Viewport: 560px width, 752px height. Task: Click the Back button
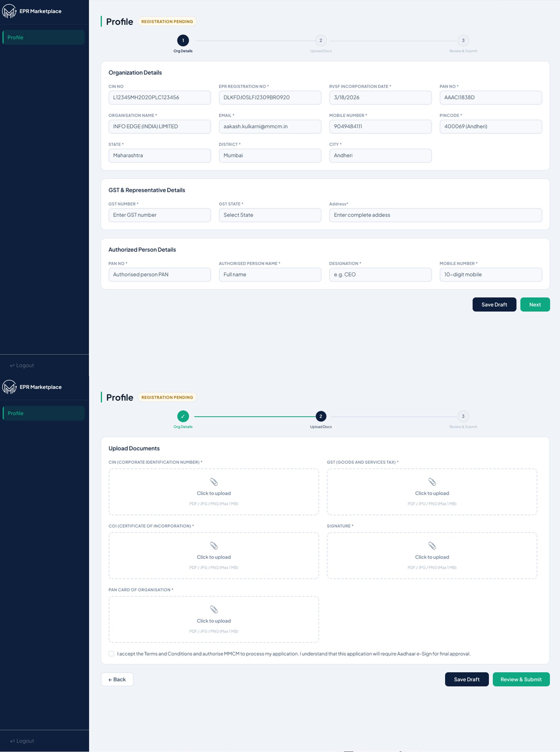[117, 679]
